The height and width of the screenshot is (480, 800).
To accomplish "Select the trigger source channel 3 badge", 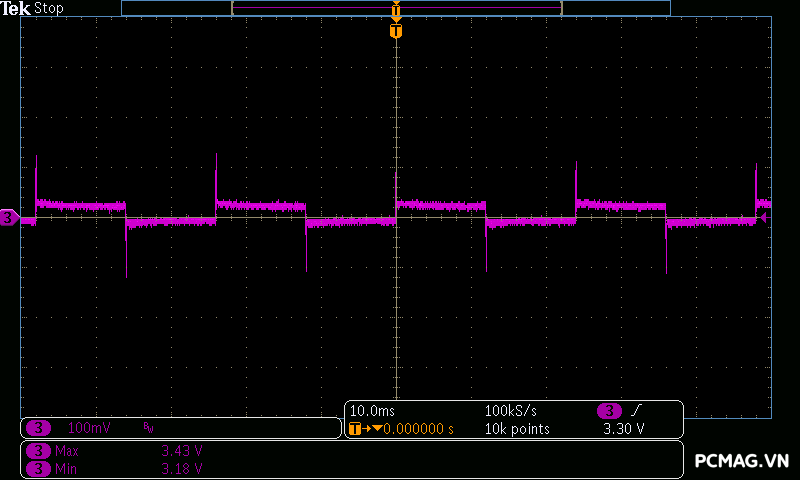I will click(x=609, y=411).
